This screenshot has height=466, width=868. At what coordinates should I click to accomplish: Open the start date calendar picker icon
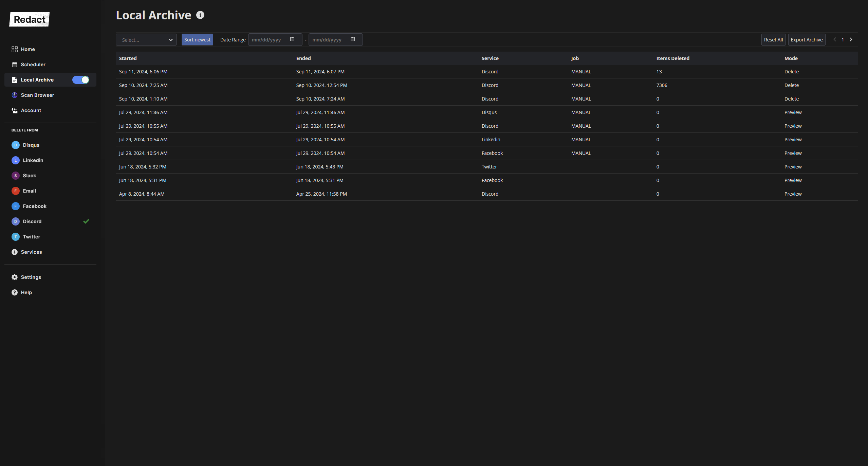[292, 39]
